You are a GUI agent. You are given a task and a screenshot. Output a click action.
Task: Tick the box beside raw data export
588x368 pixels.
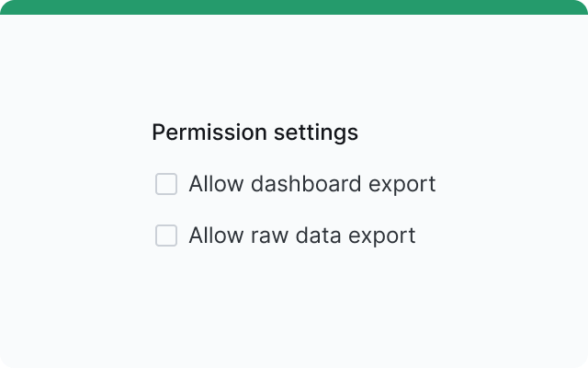point(166,236)
